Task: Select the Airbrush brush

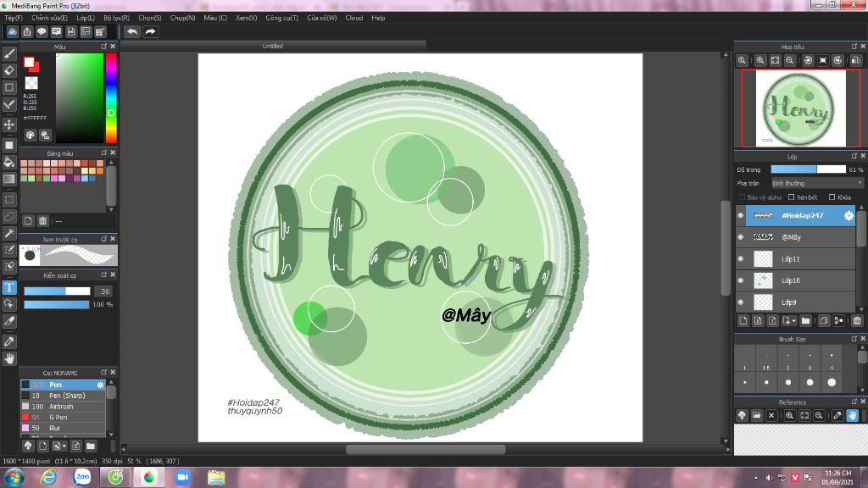Action: pos(63,406)
